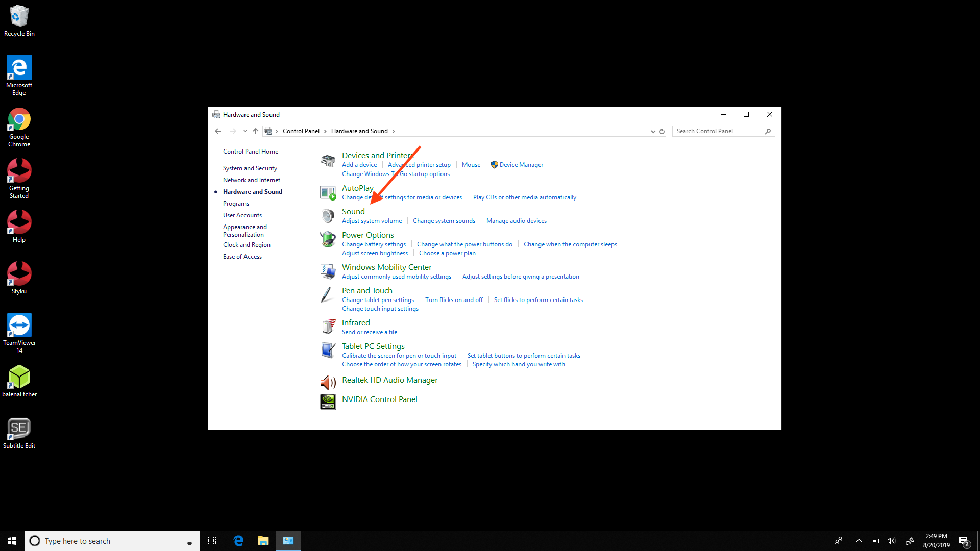This screenshot has width=980, height=551.
Task: Open the Manage audio devices link
Action: tap(516, 221)
